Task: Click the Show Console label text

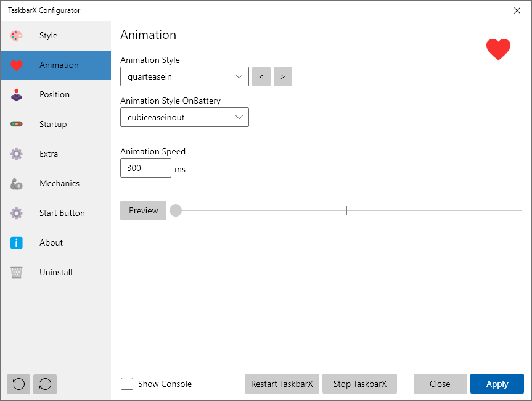Action: pos(165,384)
